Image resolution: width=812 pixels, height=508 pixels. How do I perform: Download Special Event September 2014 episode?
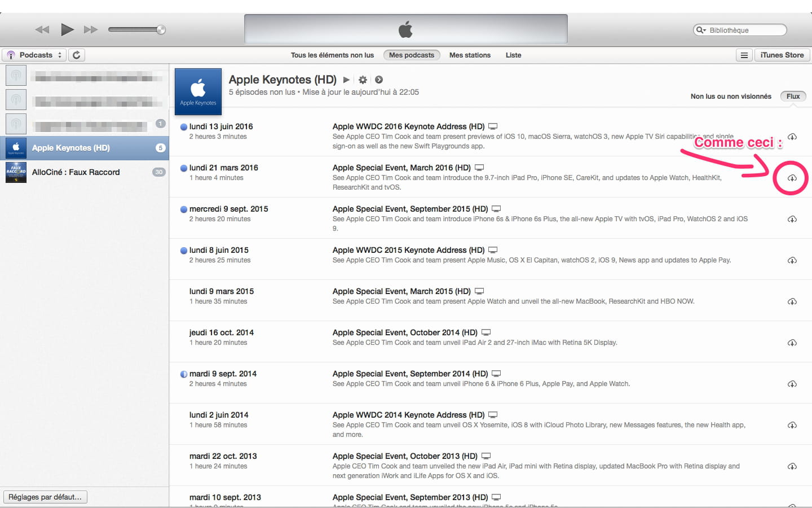792,384
